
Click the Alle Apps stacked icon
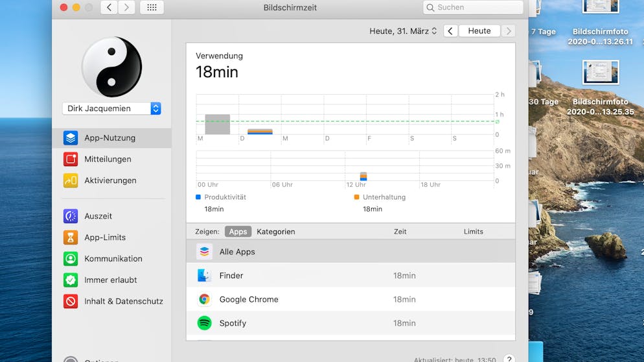(204, 251)
